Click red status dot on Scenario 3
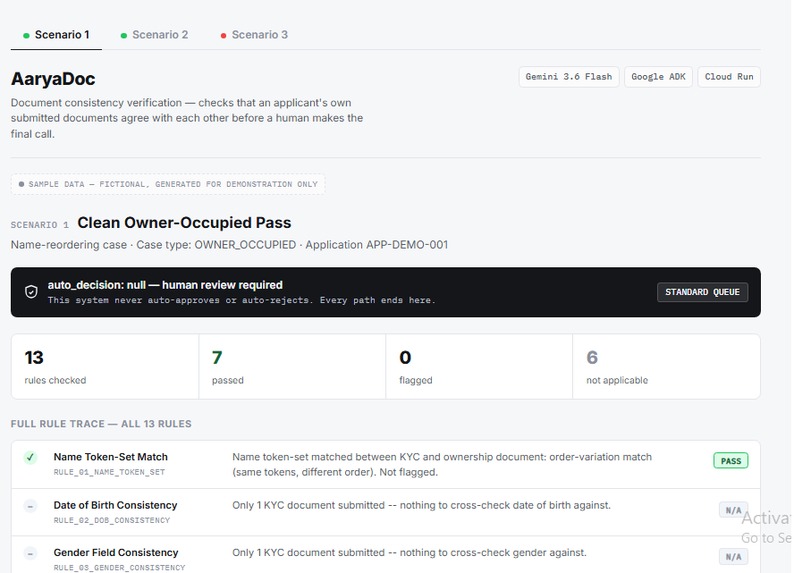Viewport: 794px width, 573px height. [x=223, y=35]
